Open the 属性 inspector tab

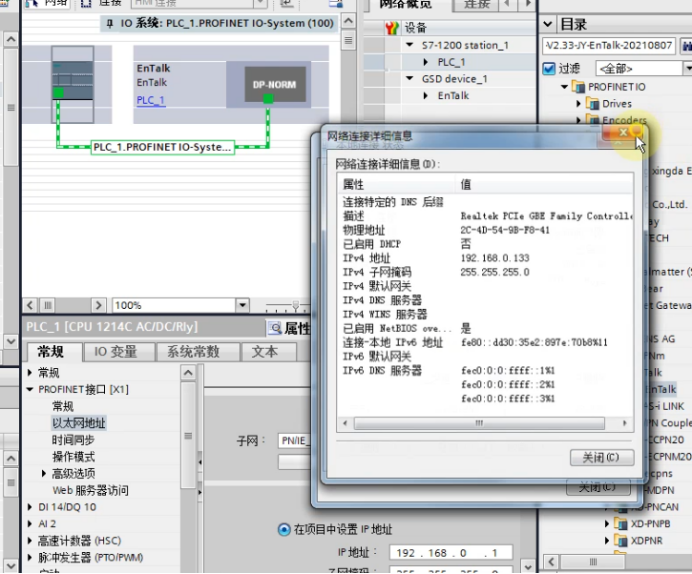pos(290,328)
